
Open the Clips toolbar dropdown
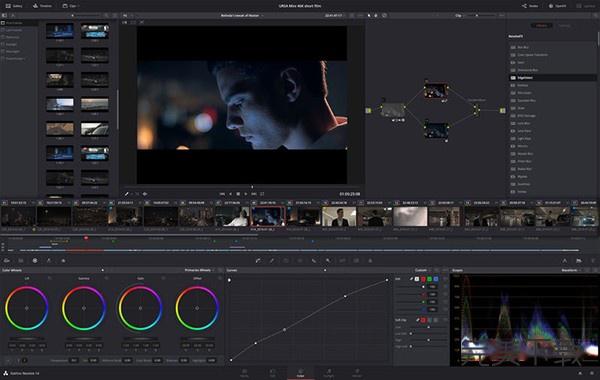click(x=71, y=6)
